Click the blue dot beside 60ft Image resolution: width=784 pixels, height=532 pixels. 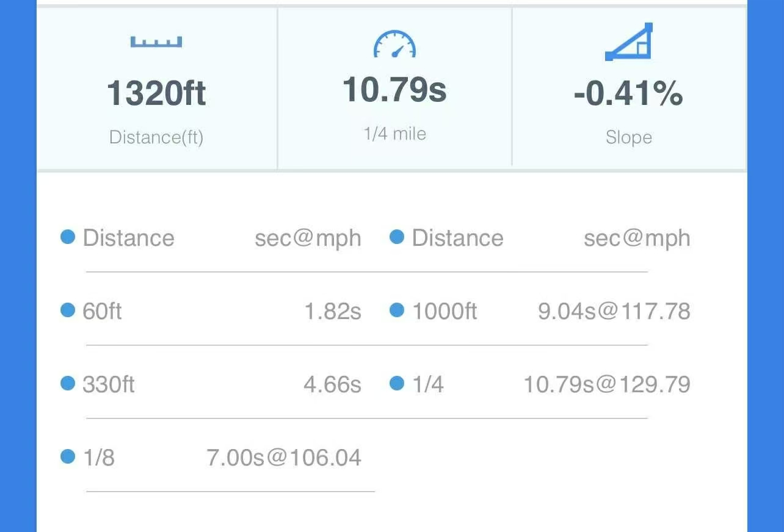coord(68,311)
